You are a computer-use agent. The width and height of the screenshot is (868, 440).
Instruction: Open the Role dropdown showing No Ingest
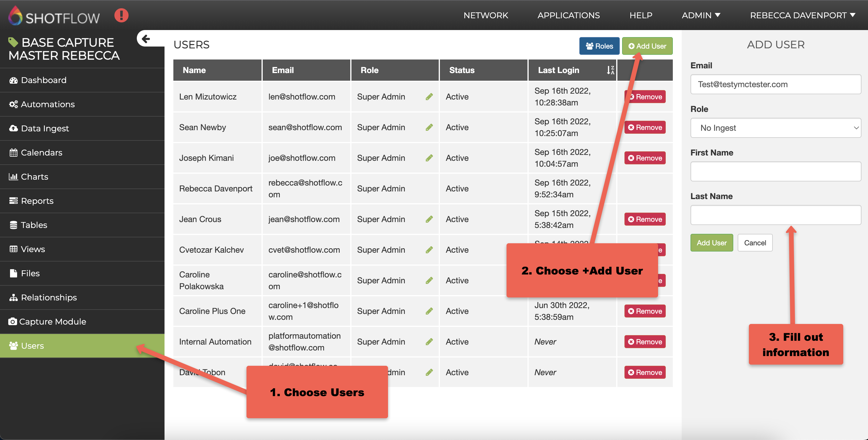[775, 128]
